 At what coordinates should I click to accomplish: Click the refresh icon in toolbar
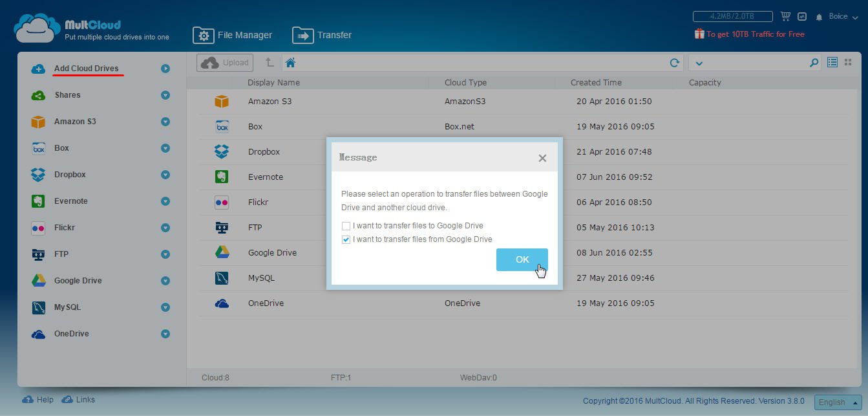[x=674, y=63]
